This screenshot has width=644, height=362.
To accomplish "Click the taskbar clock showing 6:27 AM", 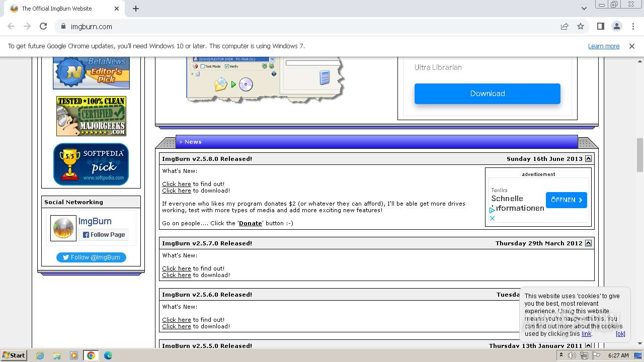I will tap(618, 355).
